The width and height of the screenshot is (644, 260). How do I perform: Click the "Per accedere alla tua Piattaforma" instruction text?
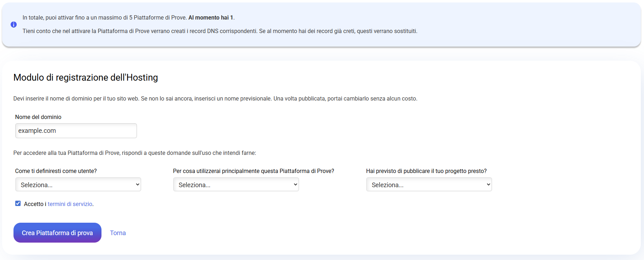pos(134,153)
